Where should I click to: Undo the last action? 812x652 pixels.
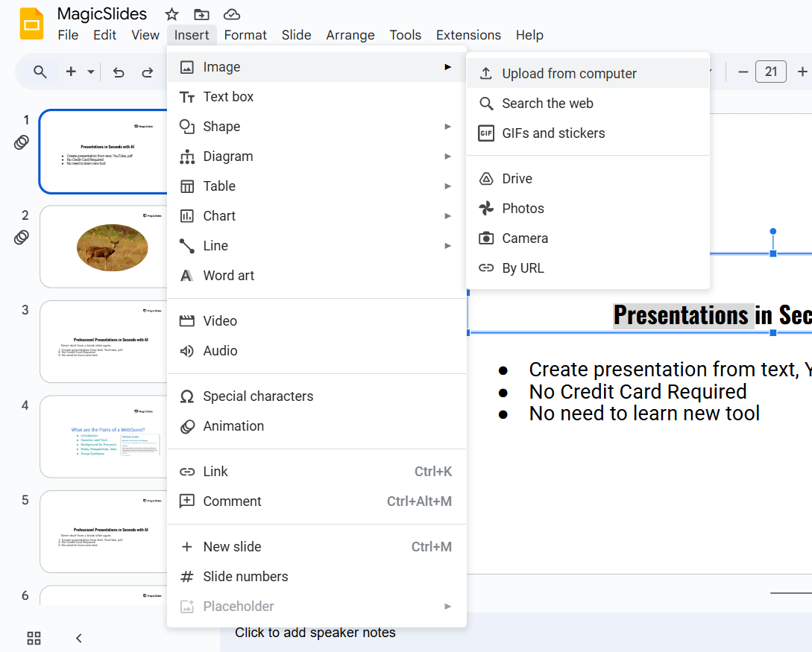pyautogui.click(x=119, y=72)
